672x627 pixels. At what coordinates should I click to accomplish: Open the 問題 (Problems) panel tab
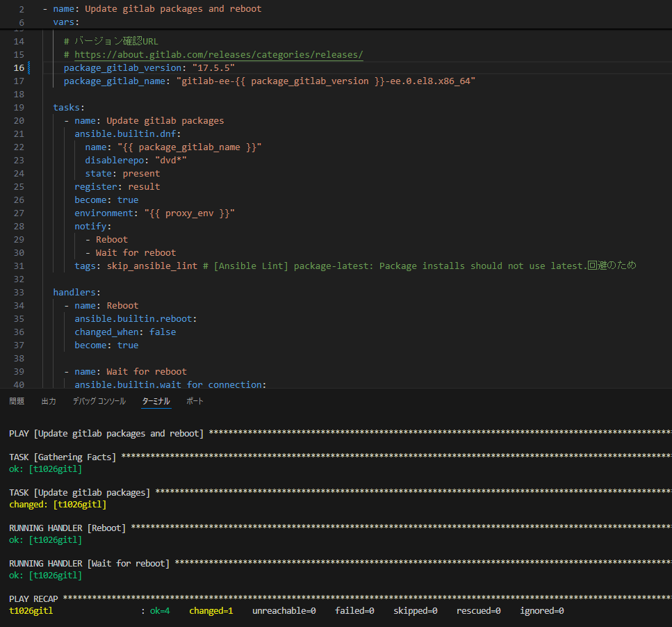coord(17,401)
